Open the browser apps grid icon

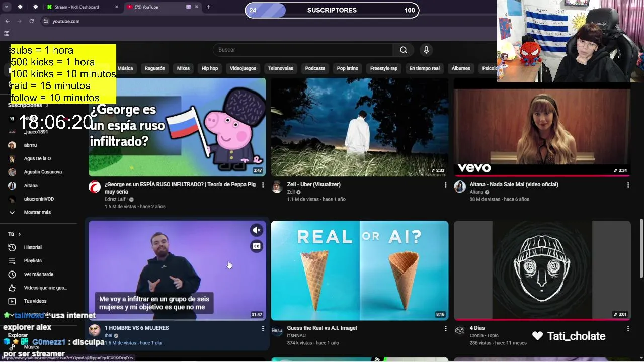click(x=7, y=34)
